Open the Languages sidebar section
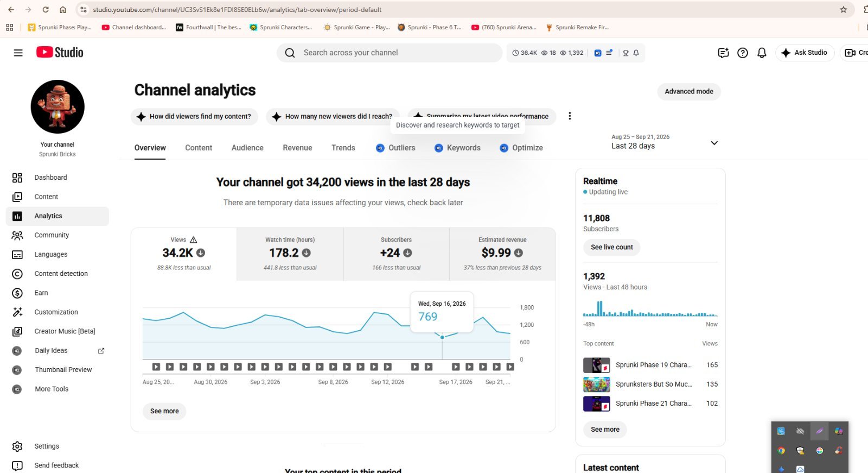The image size is (868, 473). tap(57, 254)
